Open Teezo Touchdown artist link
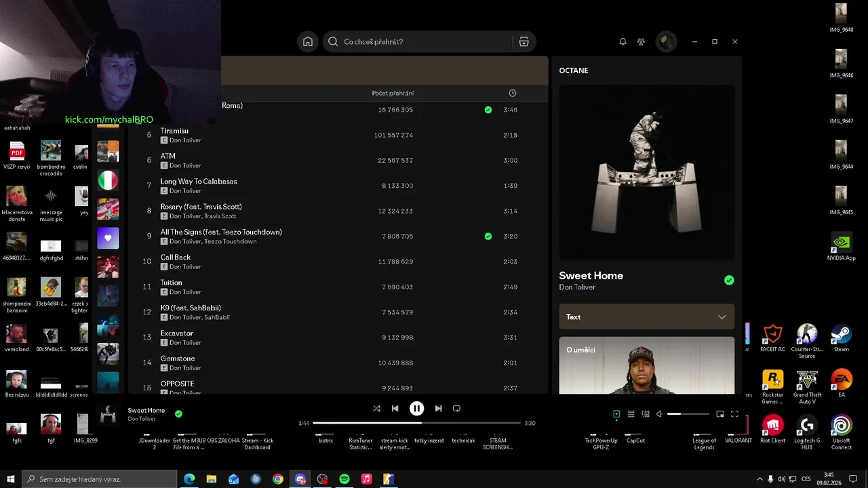 tap(231, 241)
